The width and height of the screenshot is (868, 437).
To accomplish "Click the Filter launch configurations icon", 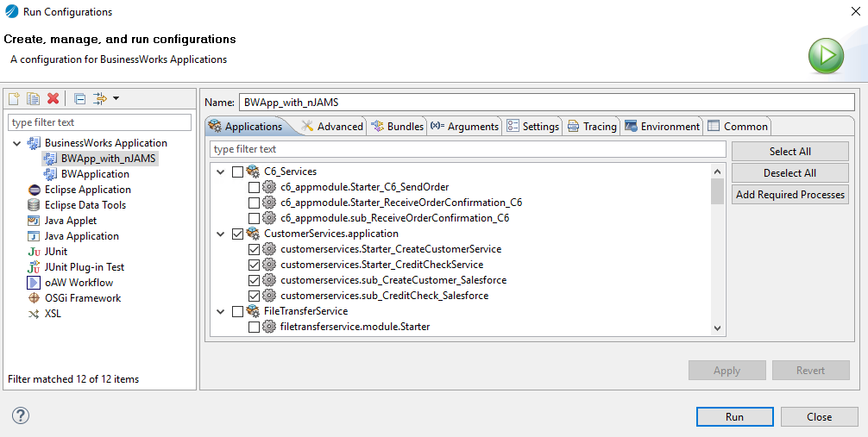I will pos(99,98).
